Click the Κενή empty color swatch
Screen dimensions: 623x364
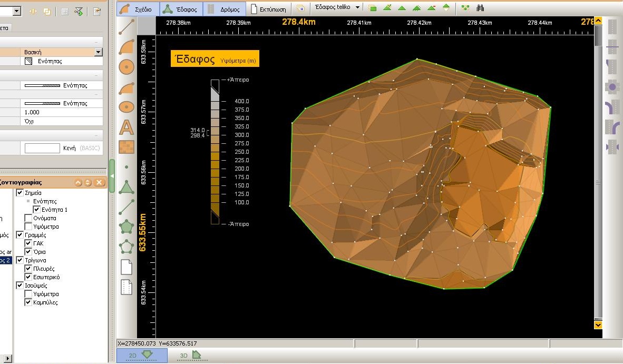[42, 149]
